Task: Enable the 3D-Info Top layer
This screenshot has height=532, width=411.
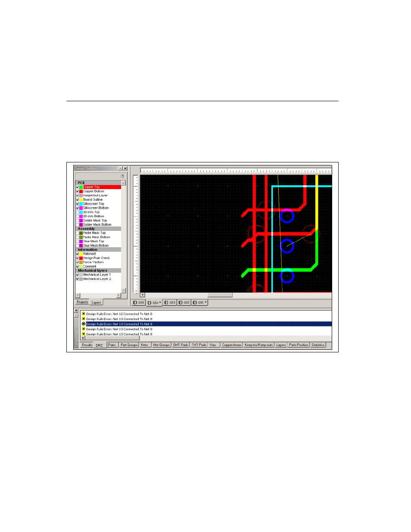Action: click(x=78, y=212)
